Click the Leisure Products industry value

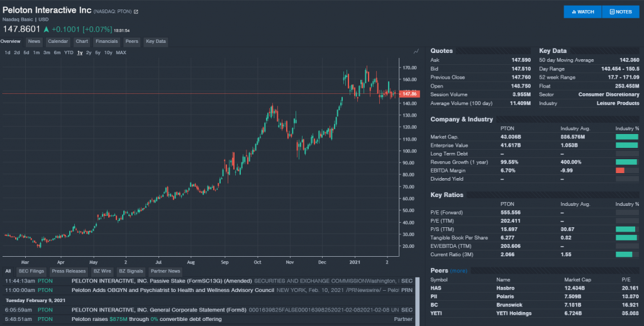point(618,103)
